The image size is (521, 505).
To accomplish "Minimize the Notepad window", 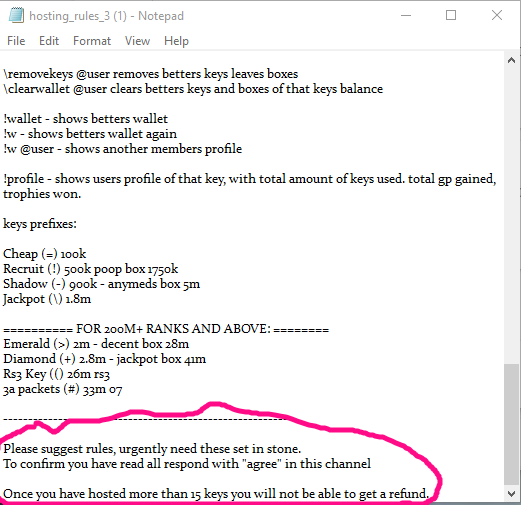I will point(406,15).
